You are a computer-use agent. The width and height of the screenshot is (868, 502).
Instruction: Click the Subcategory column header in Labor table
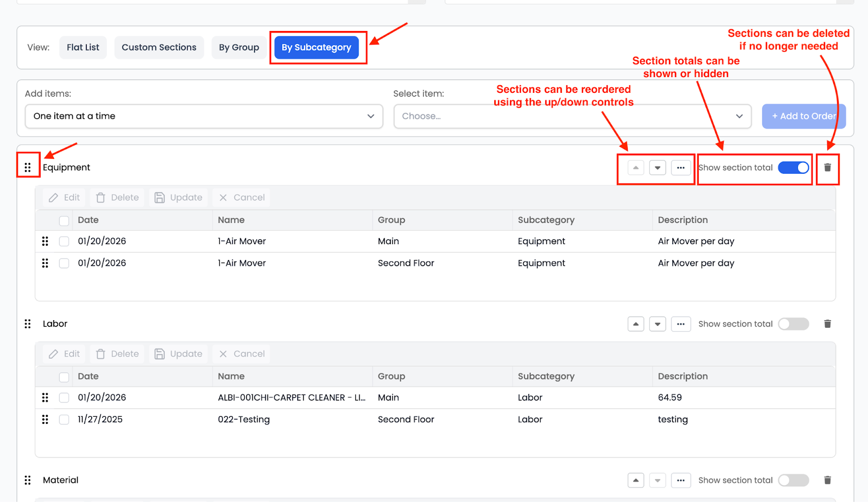[x=546, y=376]
